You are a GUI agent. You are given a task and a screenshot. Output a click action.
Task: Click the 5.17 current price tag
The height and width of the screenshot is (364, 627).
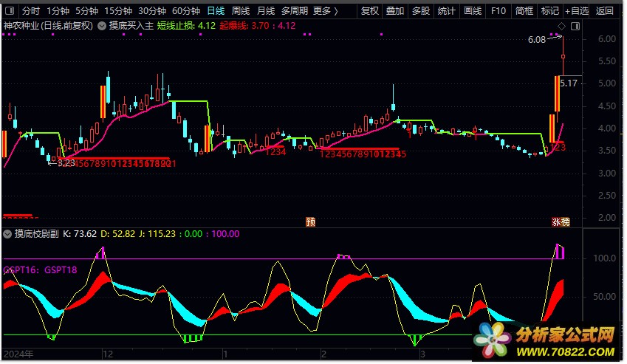click(569, 83)
